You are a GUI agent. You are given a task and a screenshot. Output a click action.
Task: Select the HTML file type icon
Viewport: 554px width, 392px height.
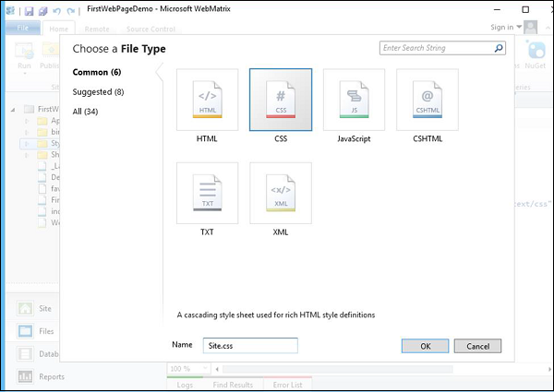(x=207, y=100)
